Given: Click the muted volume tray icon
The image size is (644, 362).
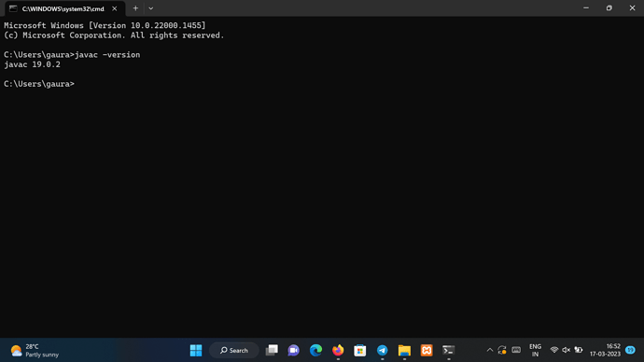Looking at the screenshot, I should 566,350.
